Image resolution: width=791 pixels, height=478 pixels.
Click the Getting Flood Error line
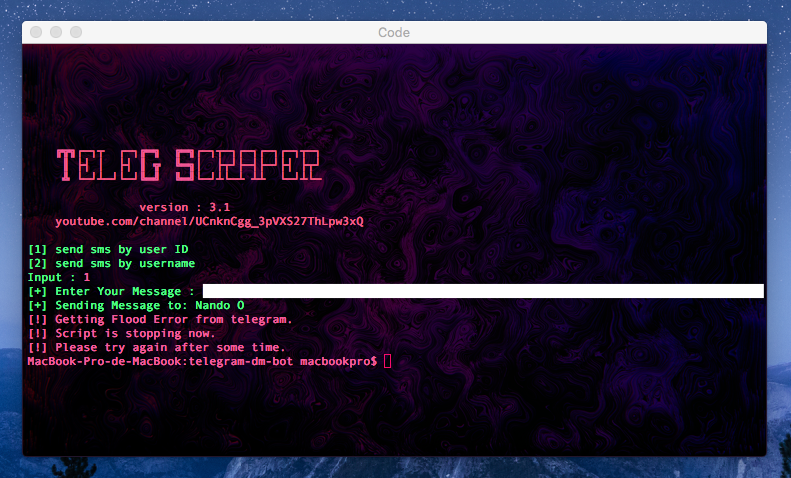160,319
